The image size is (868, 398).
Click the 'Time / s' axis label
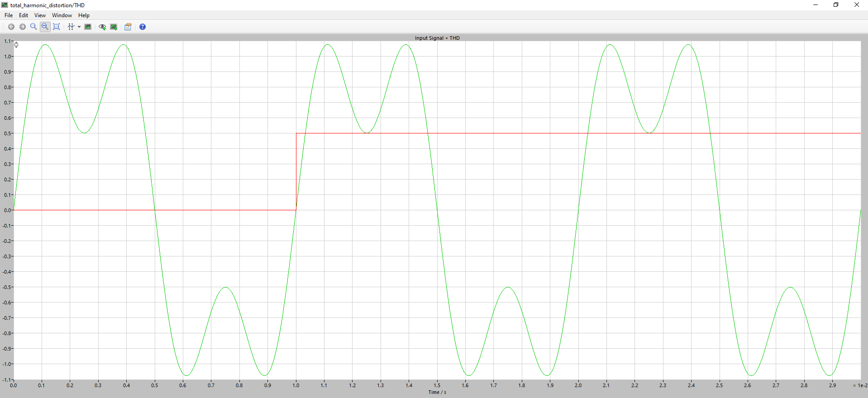(437, 392)
